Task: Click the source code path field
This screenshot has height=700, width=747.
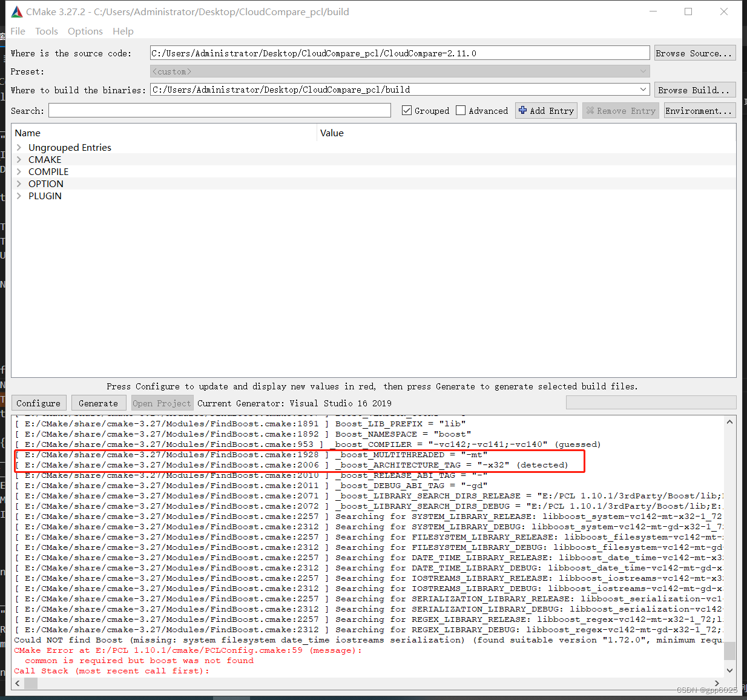Action: point(400,53)
